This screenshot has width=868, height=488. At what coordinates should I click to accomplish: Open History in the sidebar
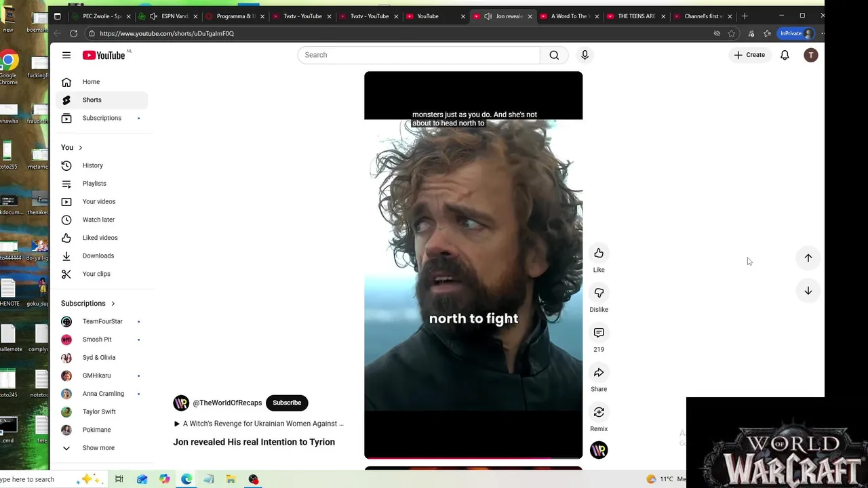102,165
